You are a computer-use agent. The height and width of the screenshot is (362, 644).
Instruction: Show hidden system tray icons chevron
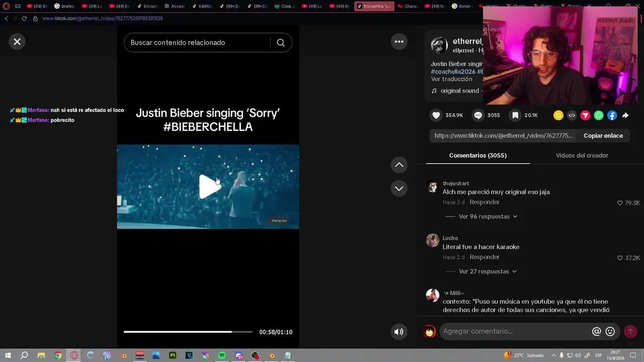pos(553,355)
